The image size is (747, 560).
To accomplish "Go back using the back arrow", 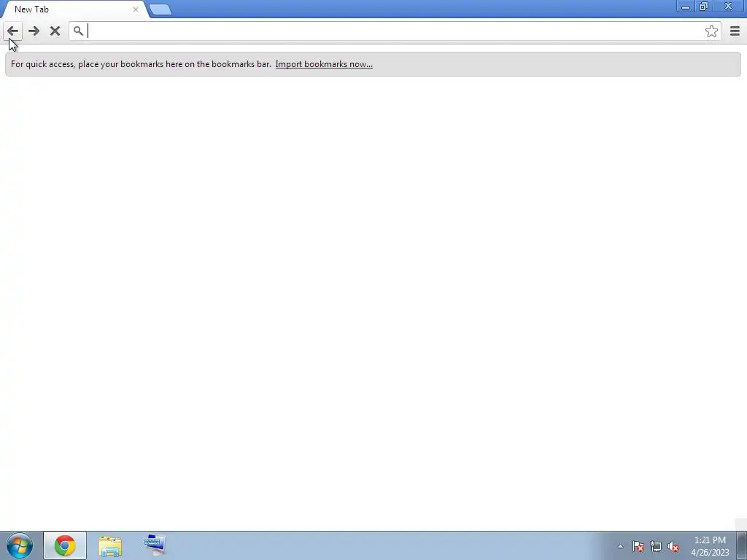I will point(13,31).
